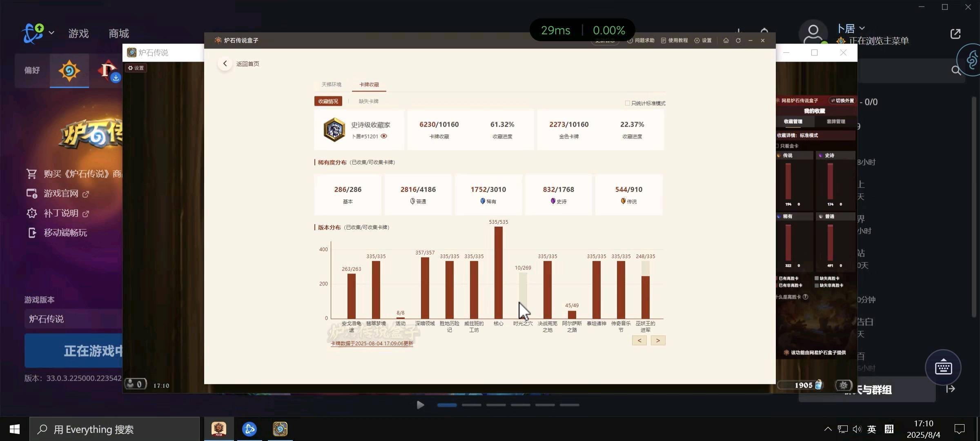
Task: Click the 稀有 1752/3010 rarity card
Action: (x=488, y=195)
